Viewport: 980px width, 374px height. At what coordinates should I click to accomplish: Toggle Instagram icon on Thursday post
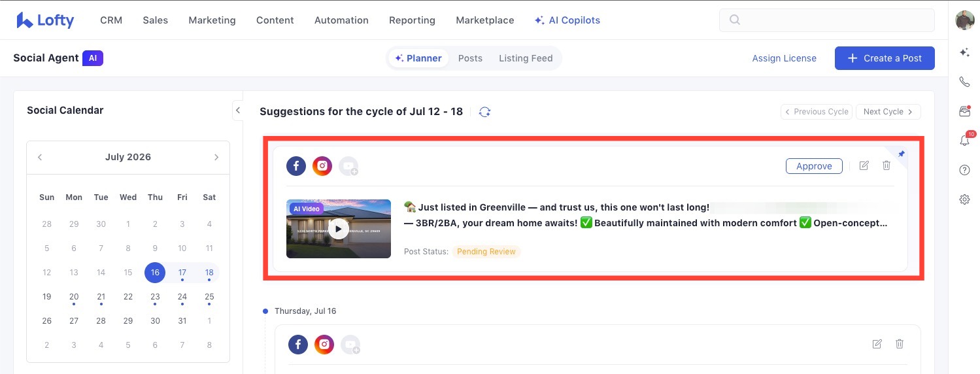324,345
